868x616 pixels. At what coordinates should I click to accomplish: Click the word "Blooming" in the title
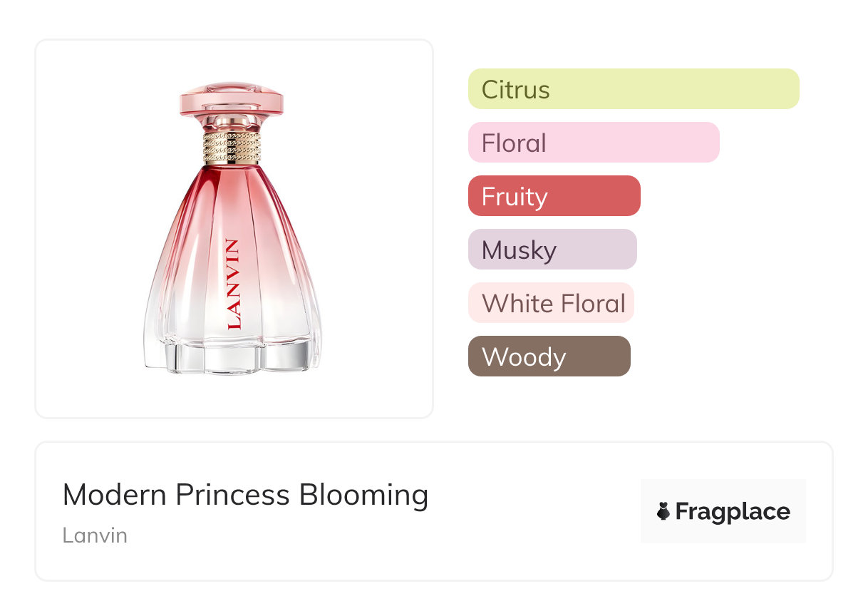(x=363, y=495)
